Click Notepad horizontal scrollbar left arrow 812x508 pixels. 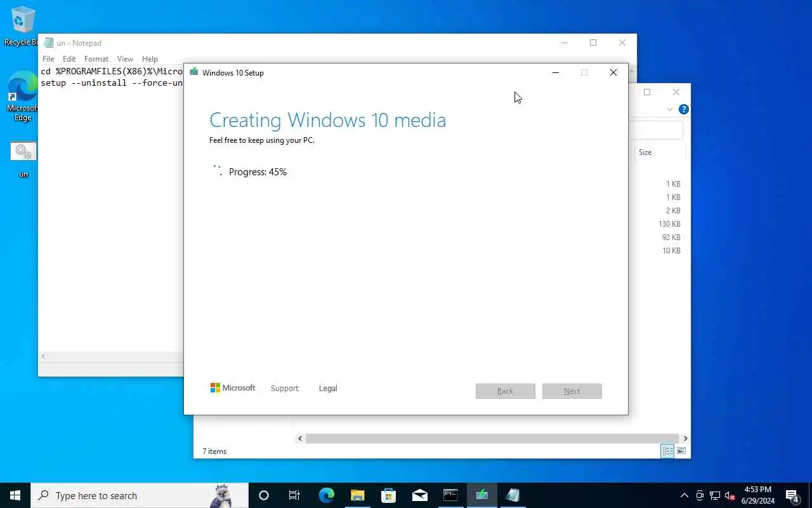click(43, 357)
